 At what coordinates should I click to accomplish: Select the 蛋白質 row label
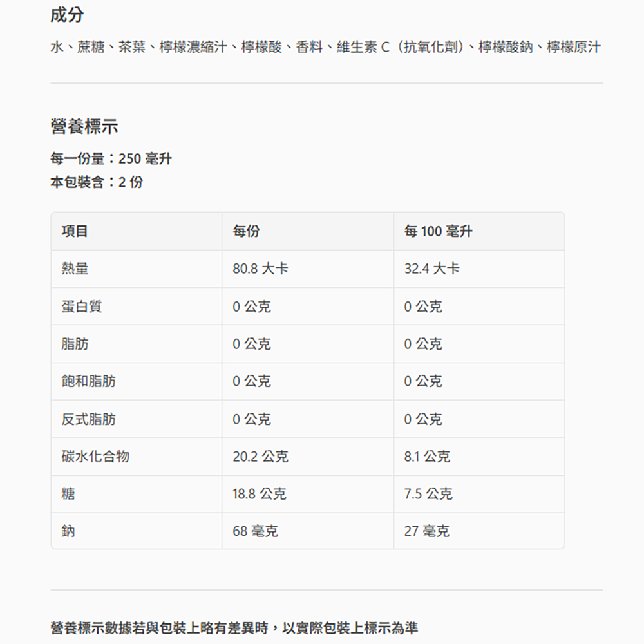[x=82, y=307]
